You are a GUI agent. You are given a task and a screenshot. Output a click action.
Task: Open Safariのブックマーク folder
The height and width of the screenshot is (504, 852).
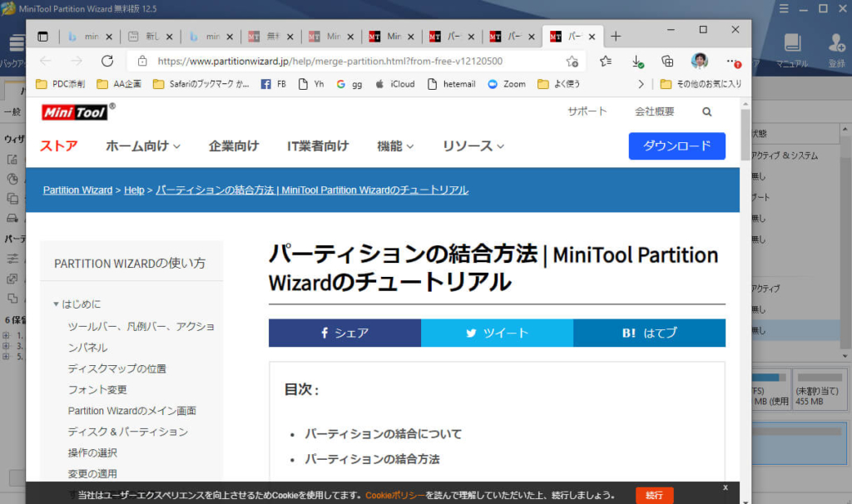point(201,84)
